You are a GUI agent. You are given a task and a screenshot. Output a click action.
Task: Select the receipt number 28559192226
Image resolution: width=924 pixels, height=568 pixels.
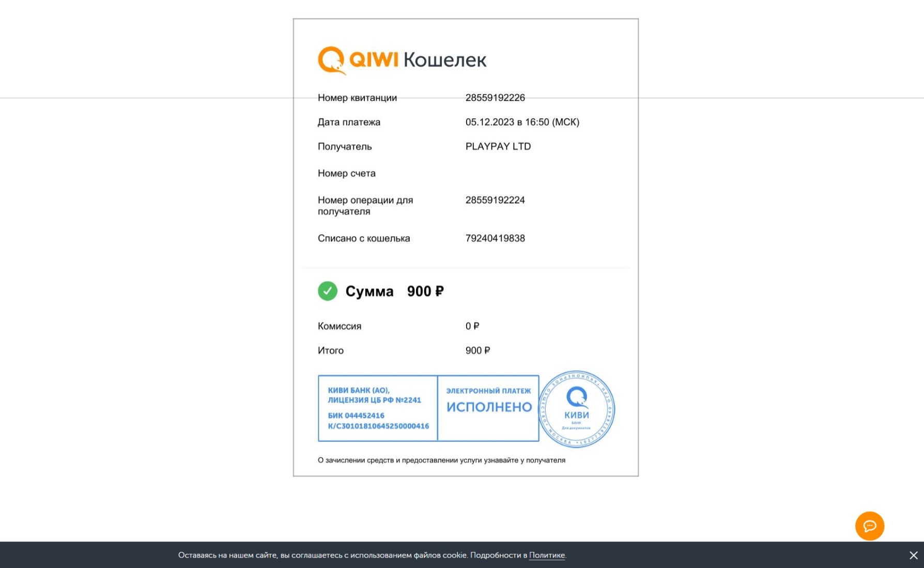495,98
